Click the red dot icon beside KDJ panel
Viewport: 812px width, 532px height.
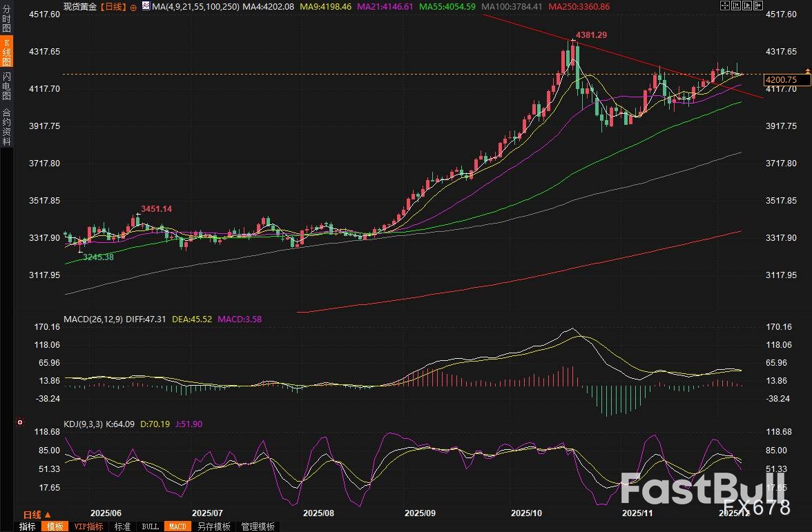(19, 422)
